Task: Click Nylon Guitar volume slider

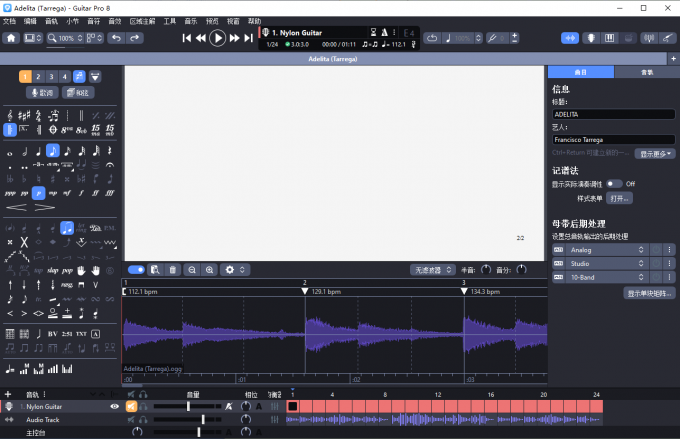Action: coord(188,407)
